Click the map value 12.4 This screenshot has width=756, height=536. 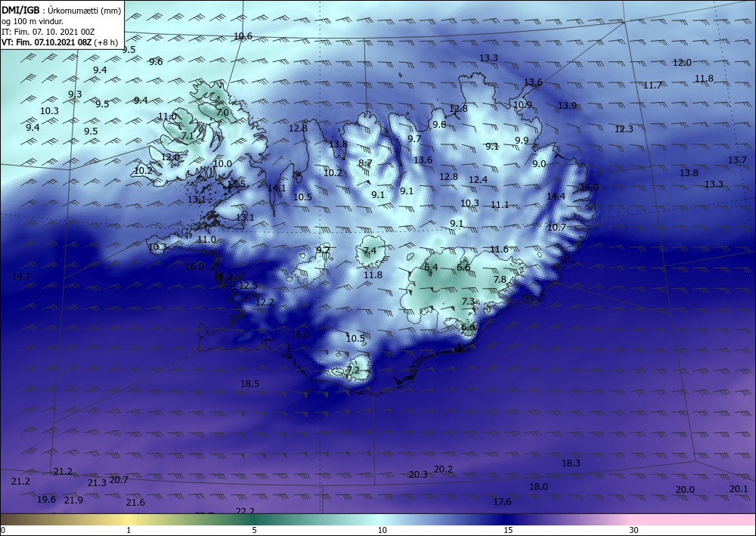tap(479, 180)
